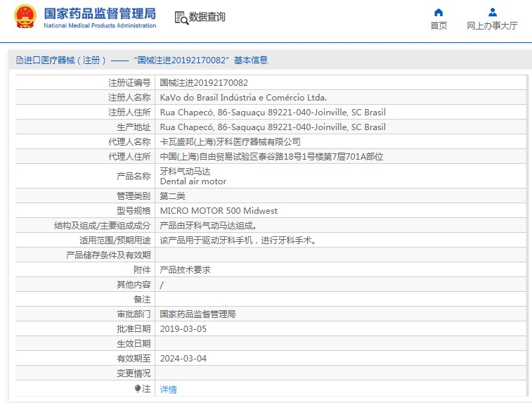
Task: Click the document icon before 进口医疗器械
Action: point(20,60)
